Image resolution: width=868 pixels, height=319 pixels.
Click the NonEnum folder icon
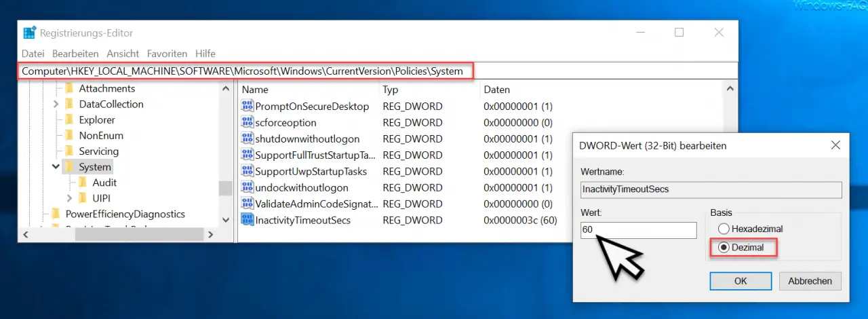pyautogui.click(x=68, y=135)
